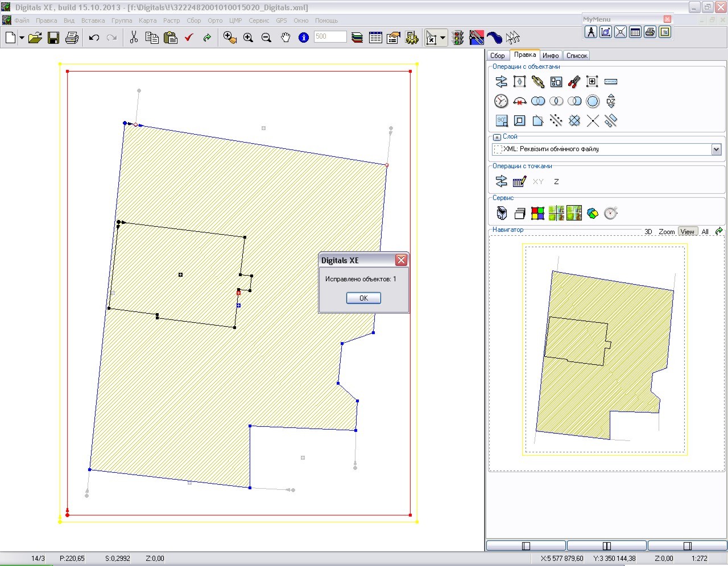Save the map with the floppy disk icon
Image resolution: width=728 pixels, height=566 pixels.
pyautogui.click(x=53, y=38)
